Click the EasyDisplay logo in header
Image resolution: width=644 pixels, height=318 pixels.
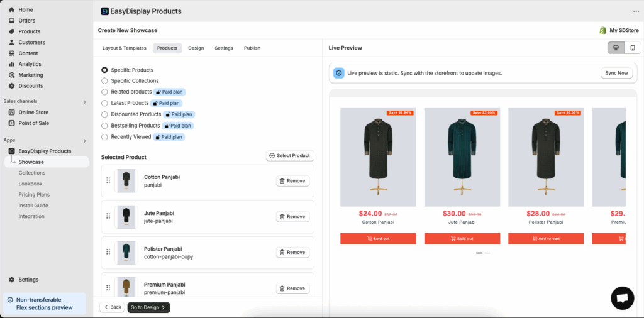click(x=105, y=11)
